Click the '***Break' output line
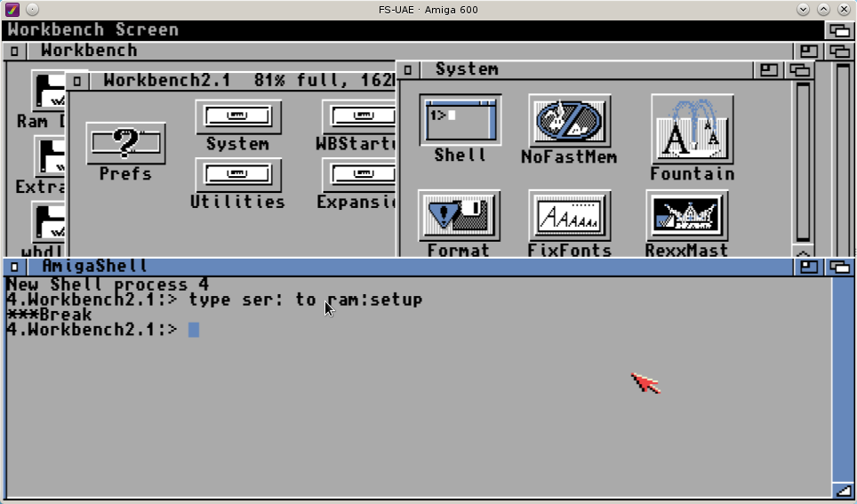The width and height of the screenshot is (857, 504). coord(49,315)
